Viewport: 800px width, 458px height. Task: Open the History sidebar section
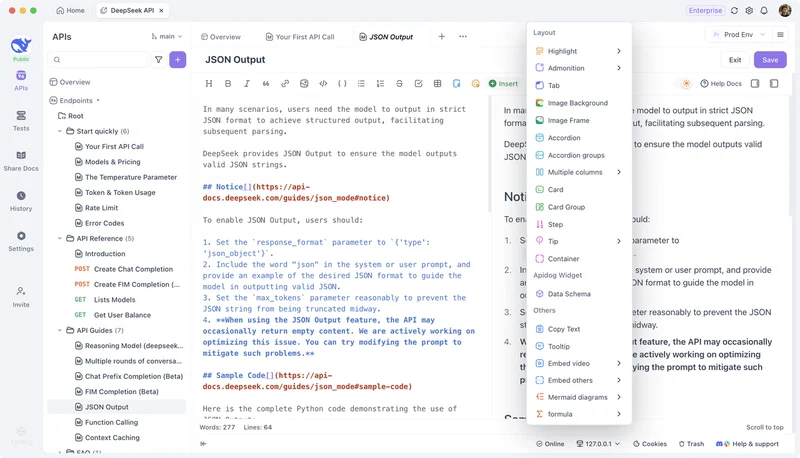click(x=21, y=201)
